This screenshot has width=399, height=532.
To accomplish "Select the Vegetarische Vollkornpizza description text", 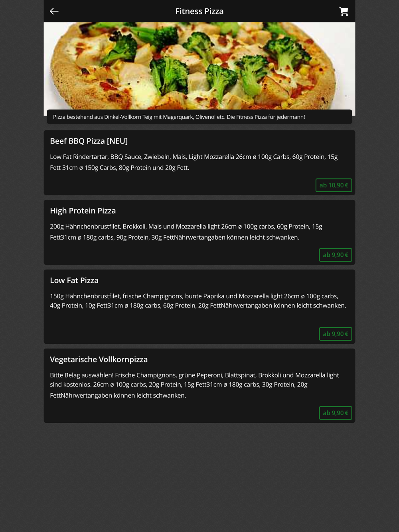I will [195, 385].
